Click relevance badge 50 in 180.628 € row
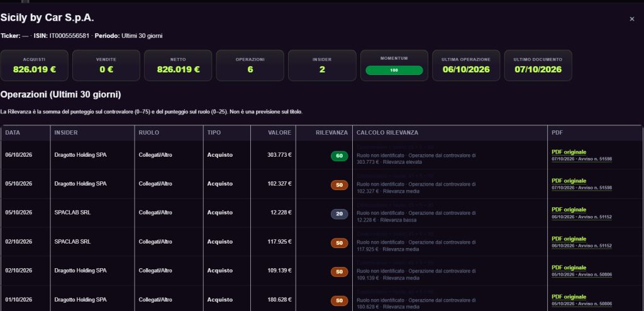Image resolution: width=644 pixels, height=311 pixels. point(339,301)
